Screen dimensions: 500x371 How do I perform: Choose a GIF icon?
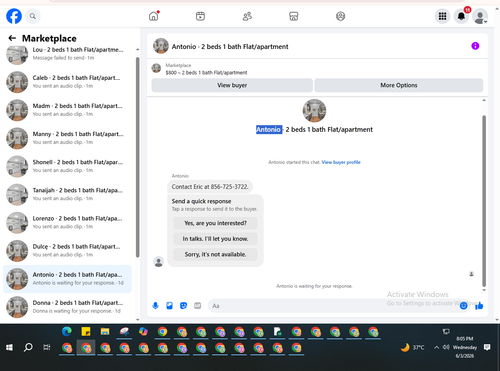pyautogui.click(x=198, y=306)
